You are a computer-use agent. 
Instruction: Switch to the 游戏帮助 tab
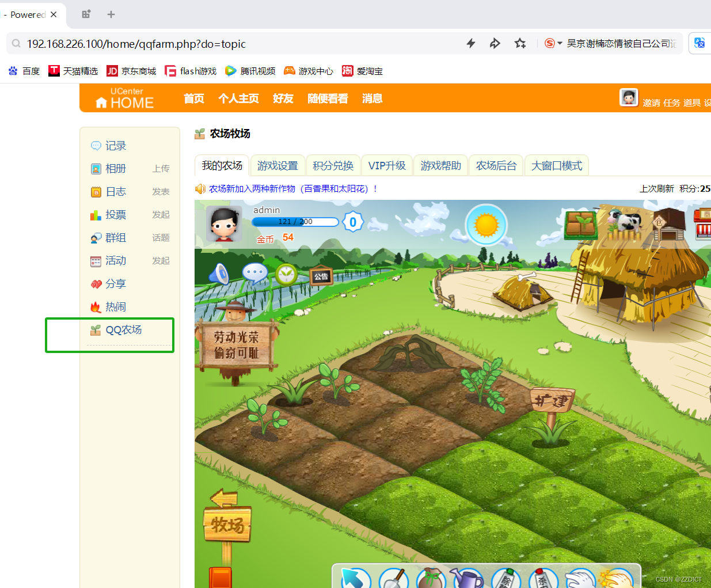(441, 166)
